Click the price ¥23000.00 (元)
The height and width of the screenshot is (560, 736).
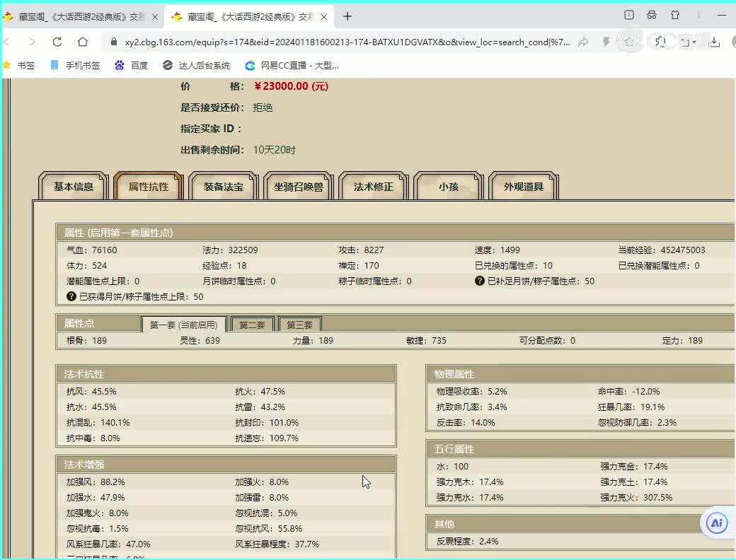point(291,86)
